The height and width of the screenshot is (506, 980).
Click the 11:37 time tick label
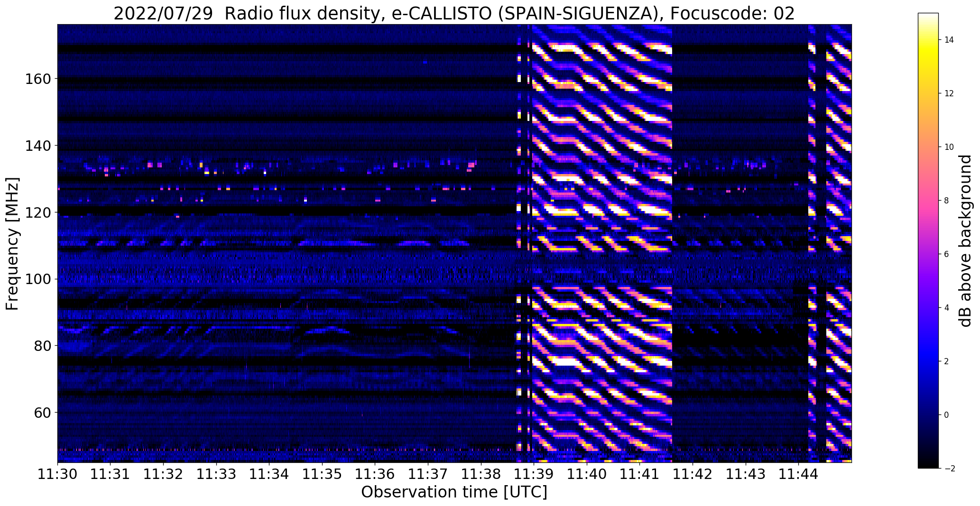tap(428, 474)
